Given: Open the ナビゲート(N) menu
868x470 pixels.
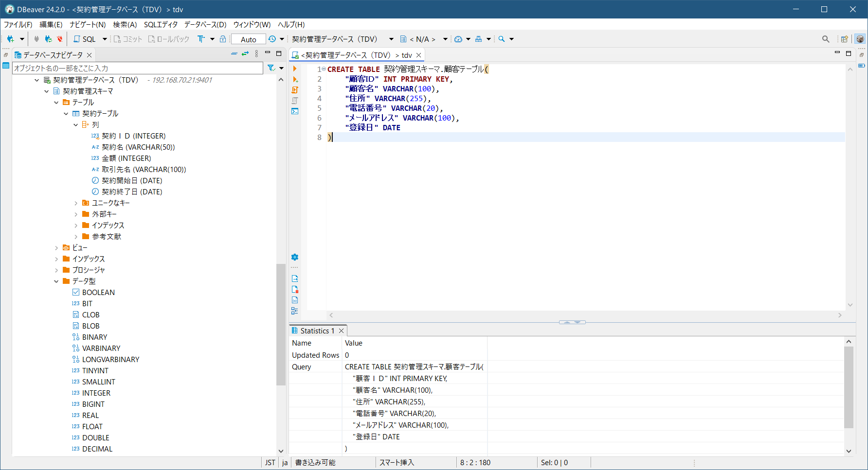Looking at the screenshot, I should tap(88, 24).
